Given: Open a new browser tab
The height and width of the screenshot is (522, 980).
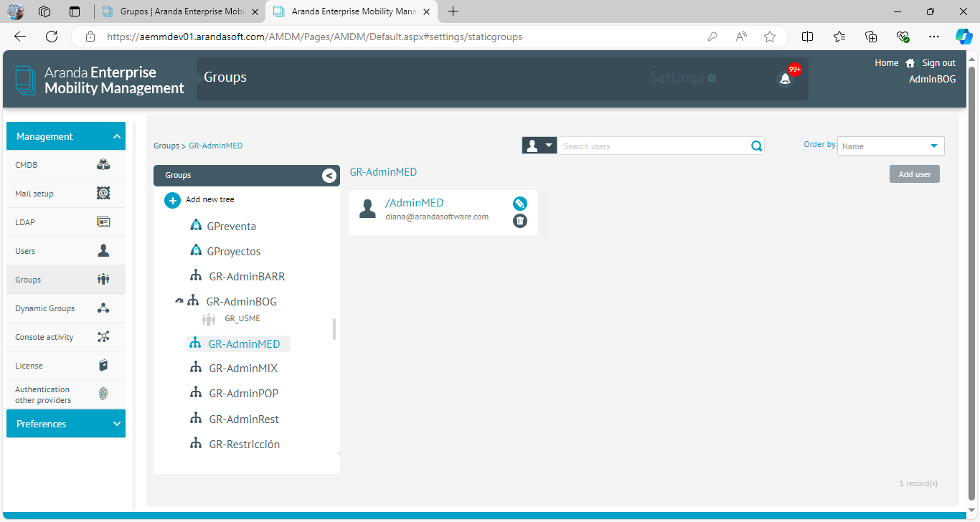Looking at the screenshot, I should [453, 11].
